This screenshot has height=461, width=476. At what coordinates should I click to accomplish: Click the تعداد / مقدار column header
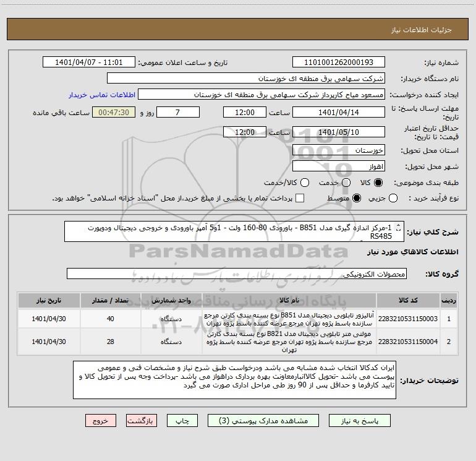click(x=111, y=300)
